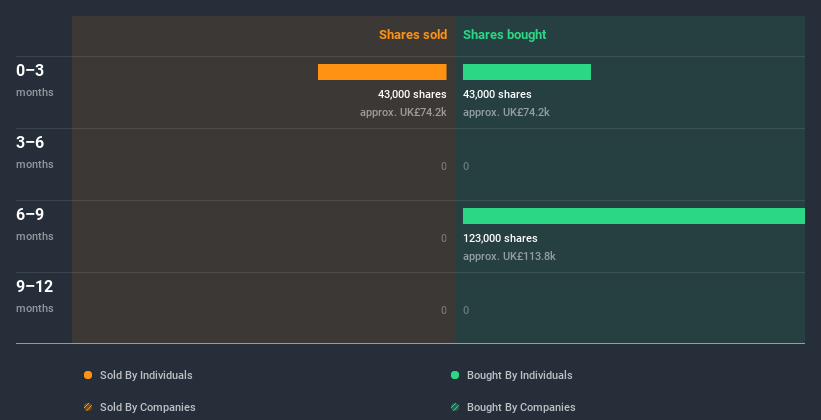Click the Sold By Companies legend label
This screenshot has height=420, width=821.
tap(148, 407)
